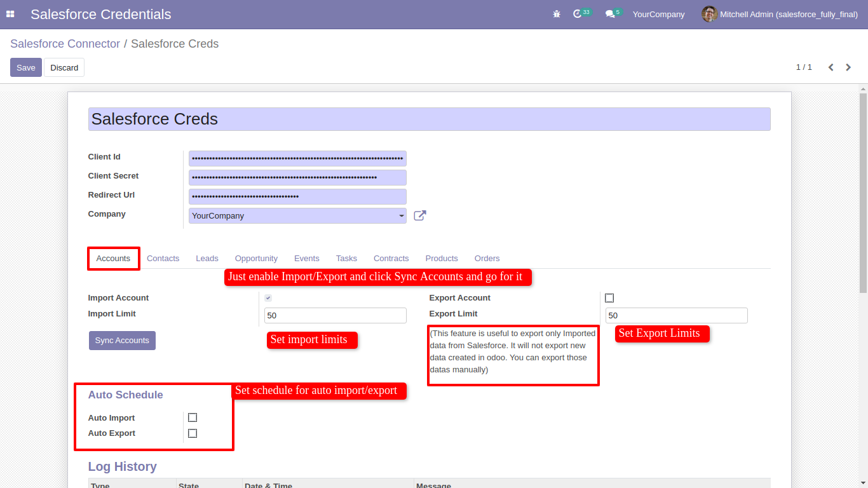868x488 pixels.
Task: Open Company external link icon
Action: pos(420,215)
